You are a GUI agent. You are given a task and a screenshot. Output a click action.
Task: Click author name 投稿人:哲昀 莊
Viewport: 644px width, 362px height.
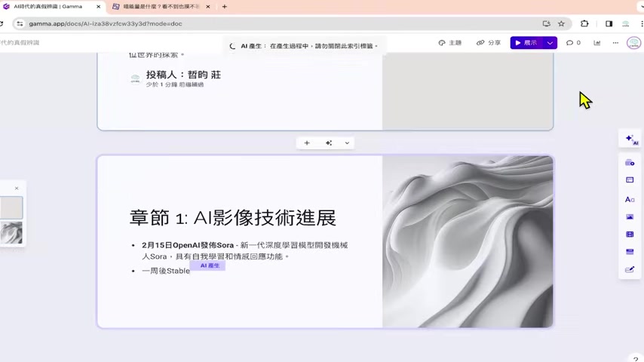183,75
